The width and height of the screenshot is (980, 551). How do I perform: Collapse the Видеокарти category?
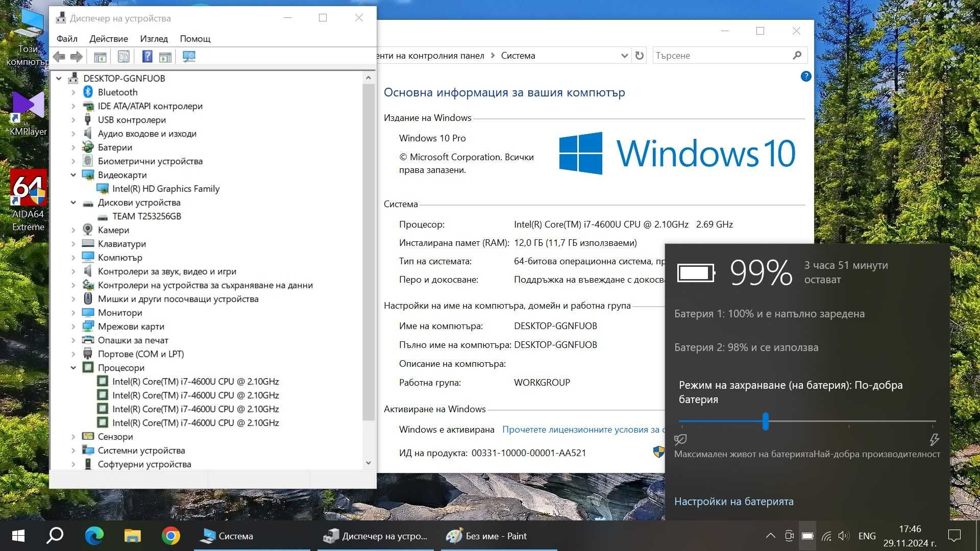click(x=73, y=175)
